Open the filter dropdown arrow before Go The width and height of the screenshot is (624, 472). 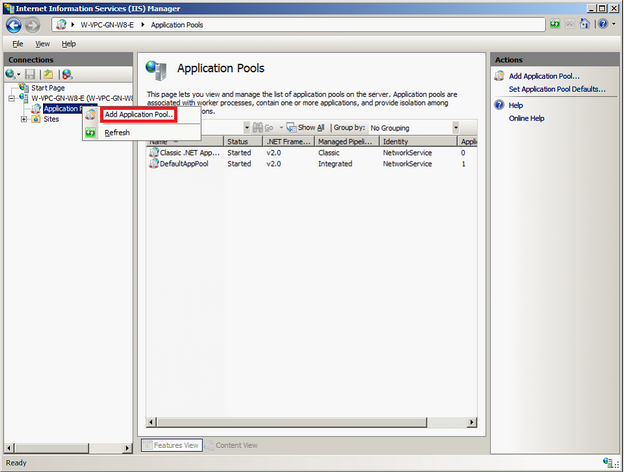point(247,128)
